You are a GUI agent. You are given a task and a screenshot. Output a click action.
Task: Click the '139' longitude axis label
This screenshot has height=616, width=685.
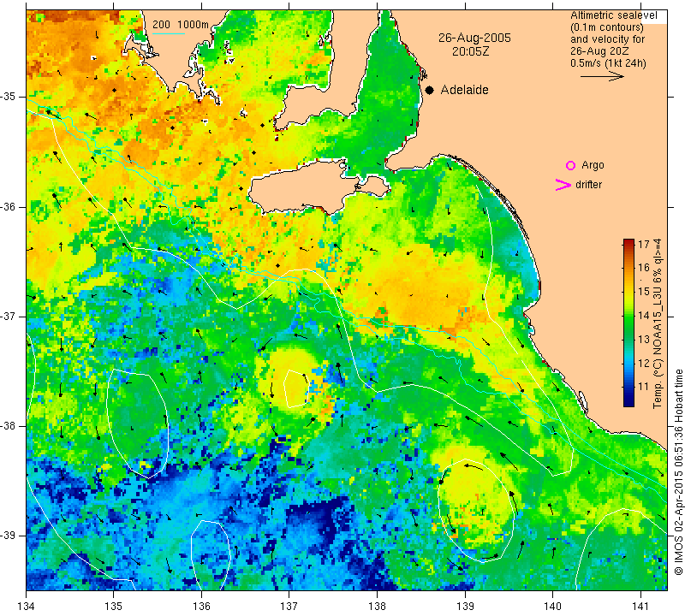[465, 607]
